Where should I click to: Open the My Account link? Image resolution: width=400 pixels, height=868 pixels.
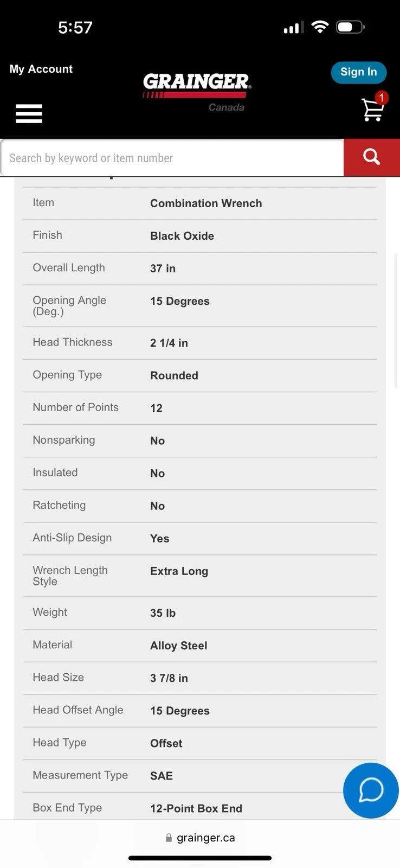[x=41, y=69]
